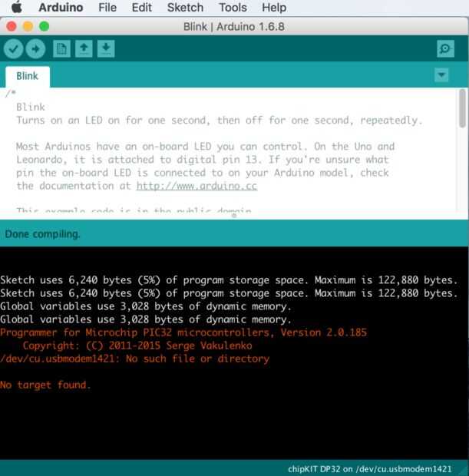Screen dimensions: 469x476
Task: Open the Serial Monitor magnifier icon
Action: [x=445, y=48]
